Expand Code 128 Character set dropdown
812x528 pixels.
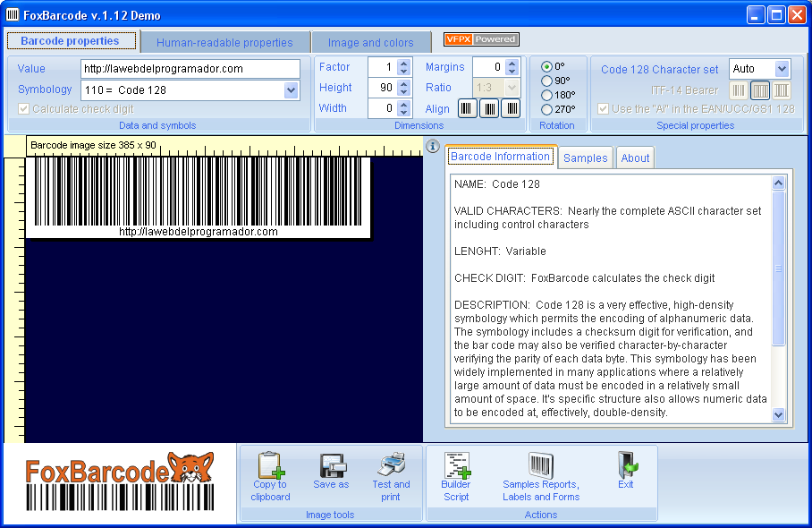click(782, 68)
